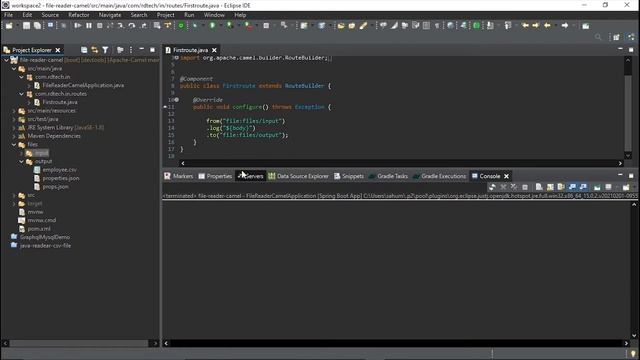Click the Web Browser globe toolbar icon
Viewport: 640px width, 360px height.
pyautogui.click(x=450, y=26)
